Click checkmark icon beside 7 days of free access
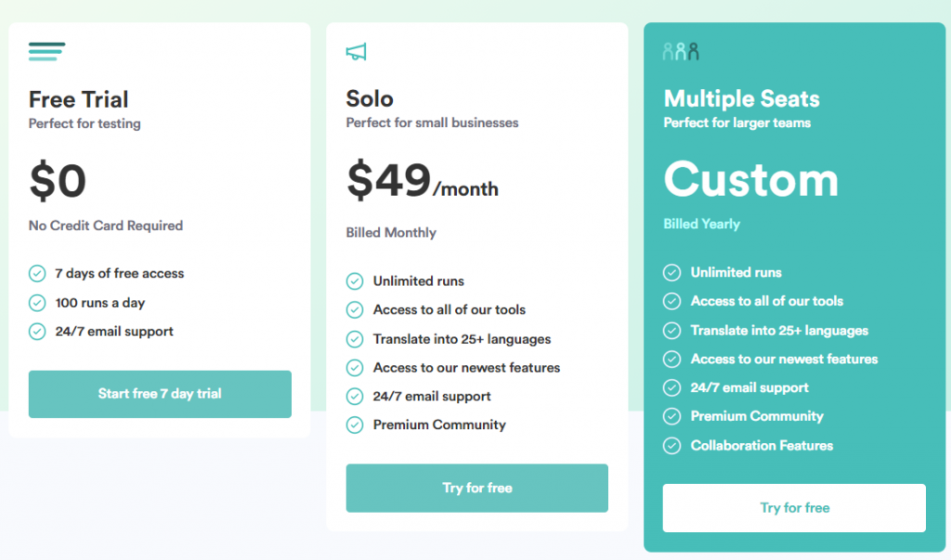951x560 pixels. [37, 274]
